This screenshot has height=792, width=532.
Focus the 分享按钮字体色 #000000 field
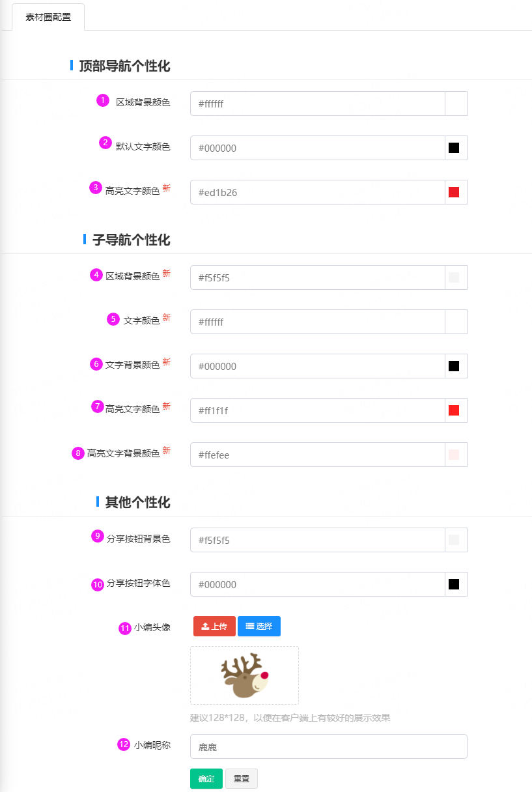click(x=318, y=584)
